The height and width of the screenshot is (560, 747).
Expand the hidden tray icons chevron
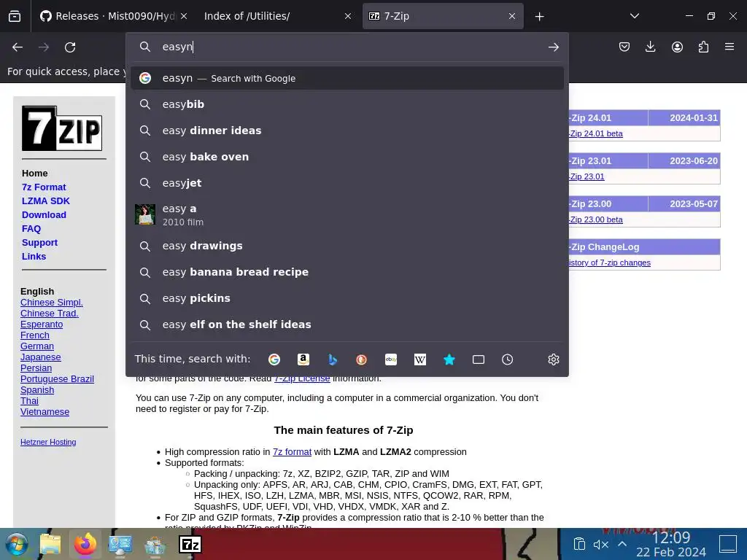(x=622, y=544)
